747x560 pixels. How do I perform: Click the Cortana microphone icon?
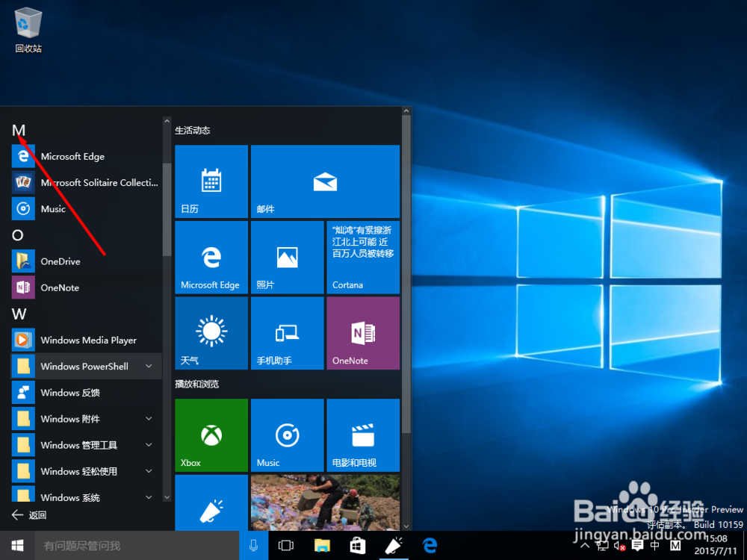click(253, 545)
